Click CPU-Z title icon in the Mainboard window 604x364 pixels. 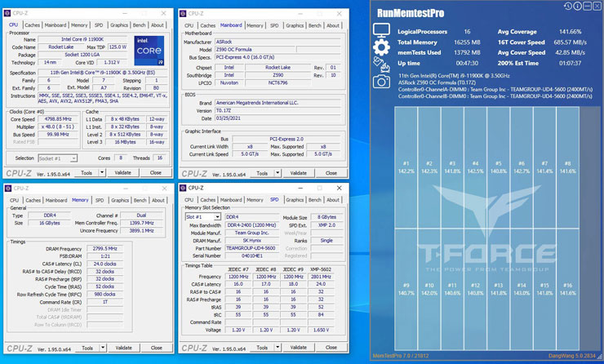(183, 14)
